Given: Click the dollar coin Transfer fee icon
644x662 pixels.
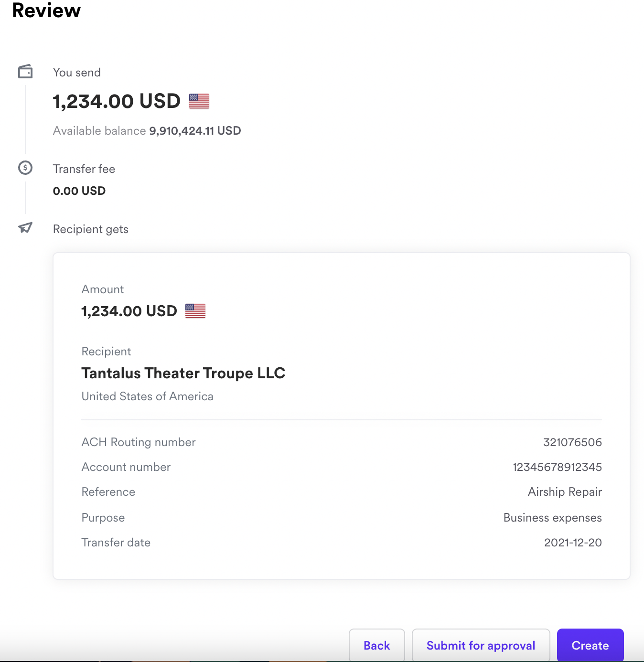Looking at the screenshot, I should [x=25, y=168].
